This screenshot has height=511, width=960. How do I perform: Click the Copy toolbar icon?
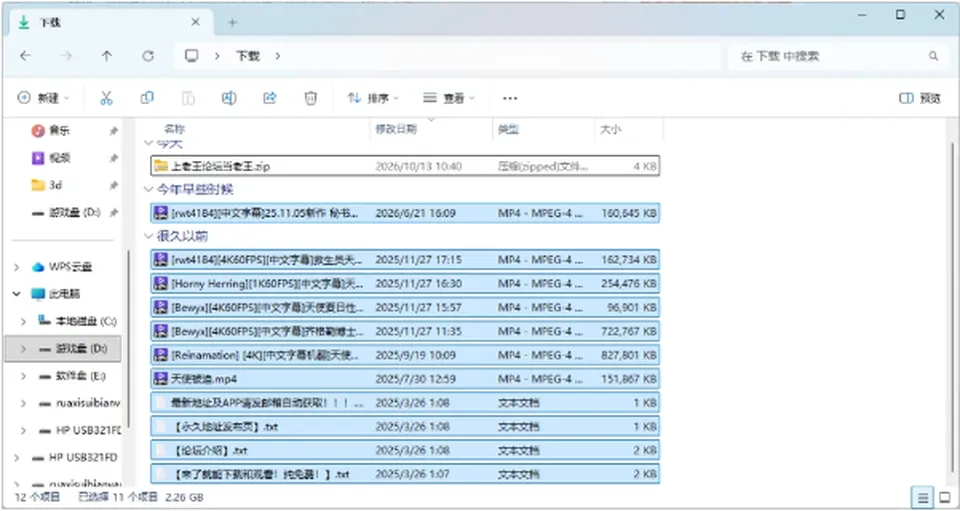click(147, 98)
